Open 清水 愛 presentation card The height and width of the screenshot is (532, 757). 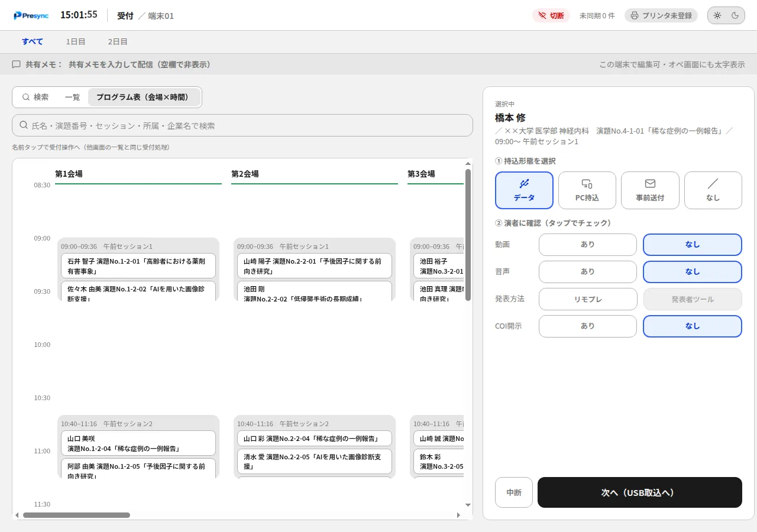pos(315,462)
